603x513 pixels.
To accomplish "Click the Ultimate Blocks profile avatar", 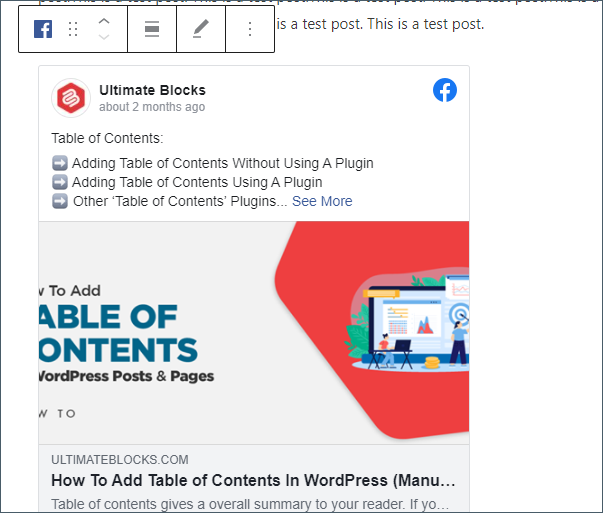I will [x=71, y=98].
